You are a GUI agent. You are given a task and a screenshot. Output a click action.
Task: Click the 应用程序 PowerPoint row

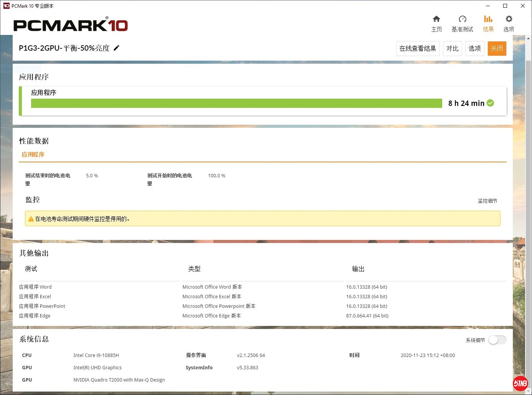pyautogui.click(x=42, y=306)
